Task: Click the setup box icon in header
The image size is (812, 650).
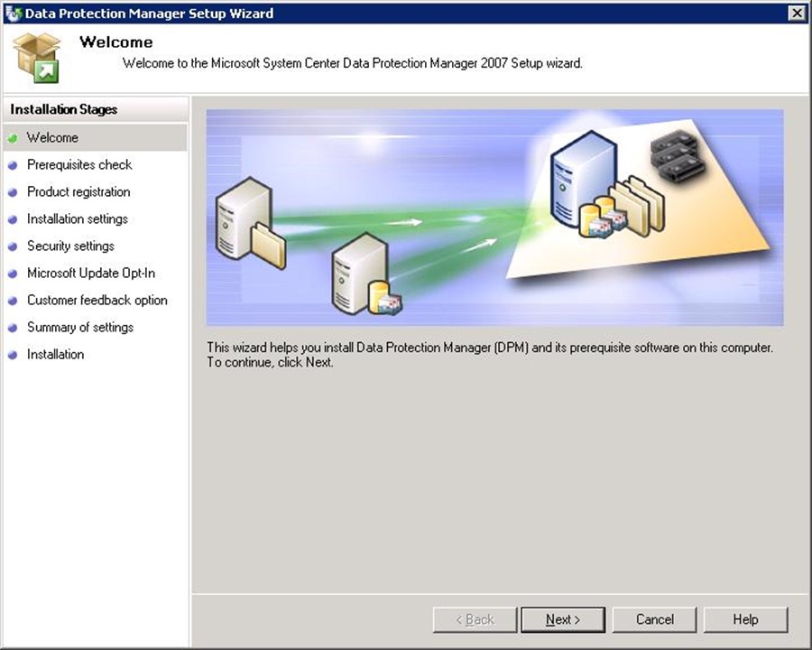Action: coord(37,57)
